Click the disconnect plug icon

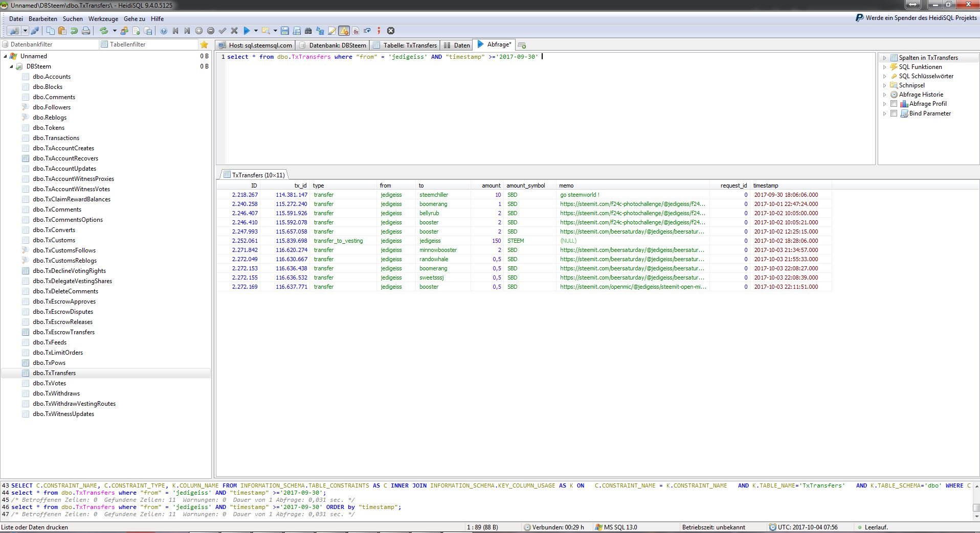[x=35, y=31]
